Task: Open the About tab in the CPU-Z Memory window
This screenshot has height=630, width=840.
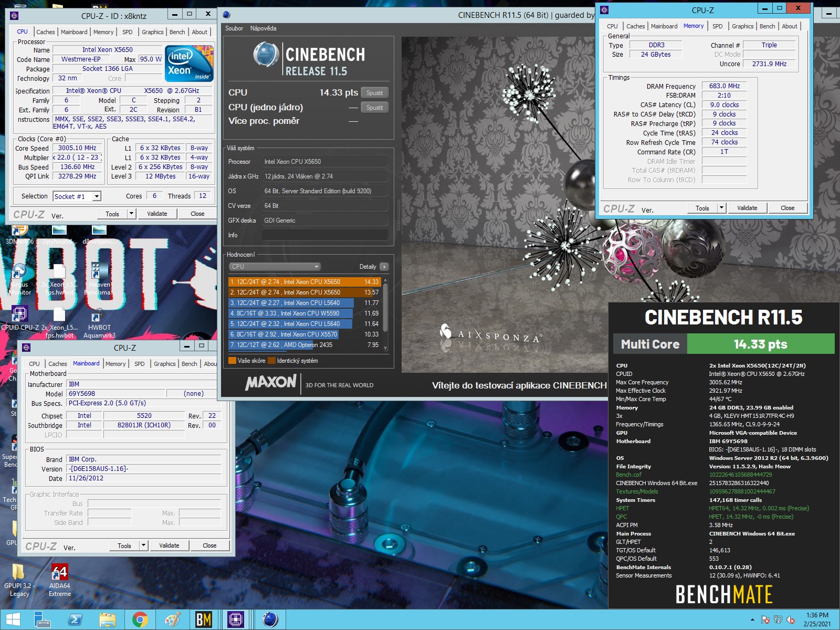Action: point(790,26)
